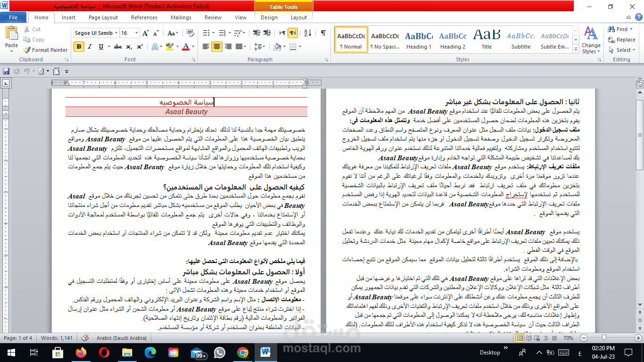The height and width of the screenshot is (362, 644).
Task: Apply the Title style
Action: click(487, 40)
